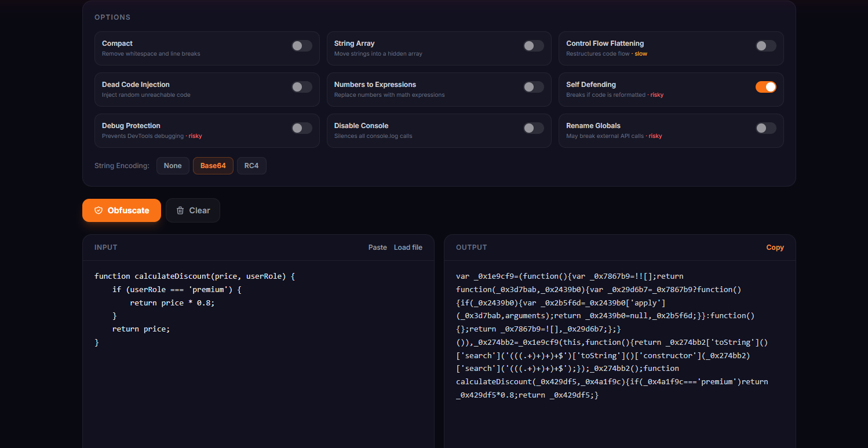The width and height of the screenshot is (868, 448).
Task: Reselect the Base64 encoding option
Action: [213, 165]
